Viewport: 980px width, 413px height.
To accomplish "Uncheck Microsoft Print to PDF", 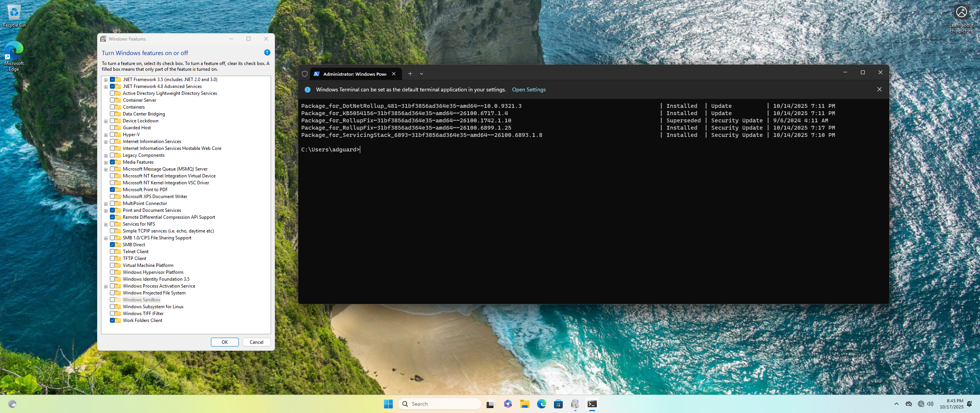I will 113,190.
